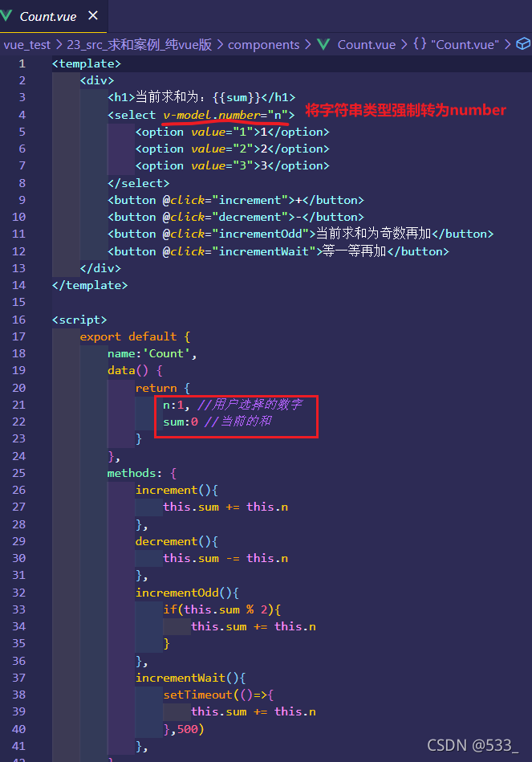Click the setTimeout call on line 38
Screen dimensions: 532x762
tap(218, 695)
